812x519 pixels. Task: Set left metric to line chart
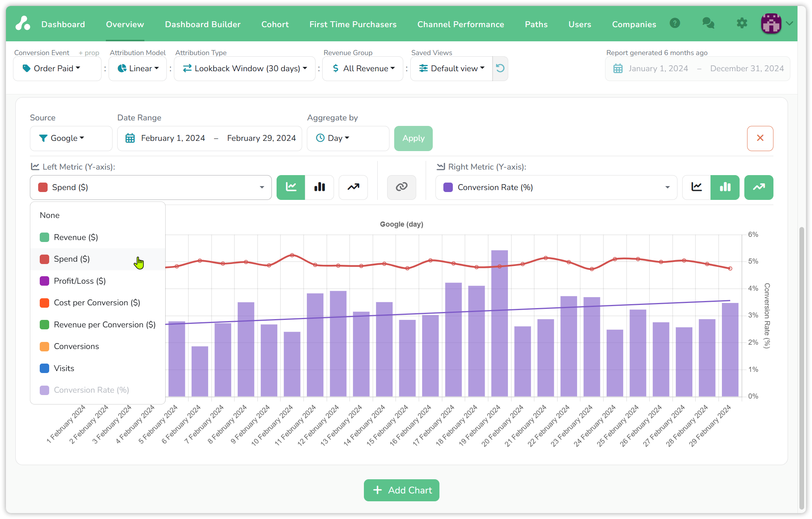pyautogui.click(x=291, y=187)
